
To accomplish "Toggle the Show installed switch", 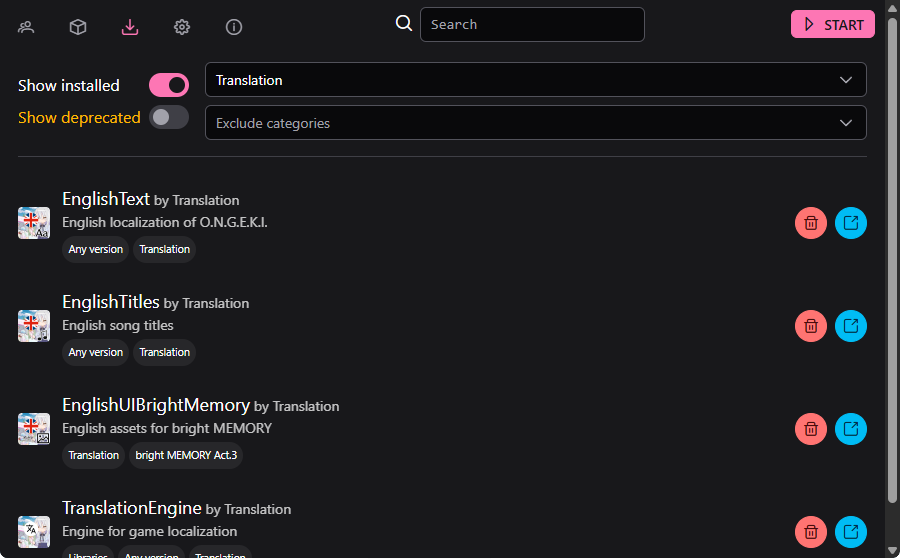I will coord(169,85).
